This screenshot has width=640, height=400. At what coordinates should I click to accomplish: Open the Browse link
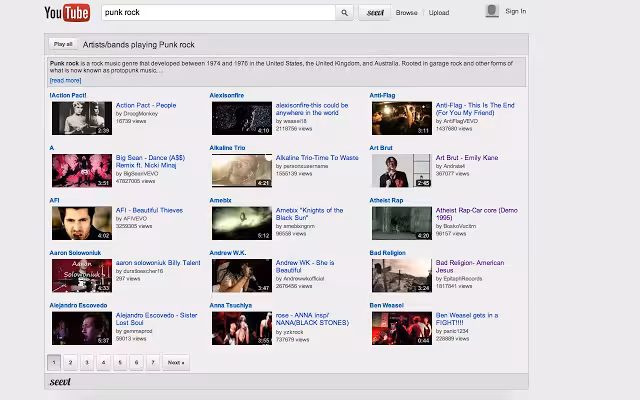pyautogui.click(x=407, y=13)
